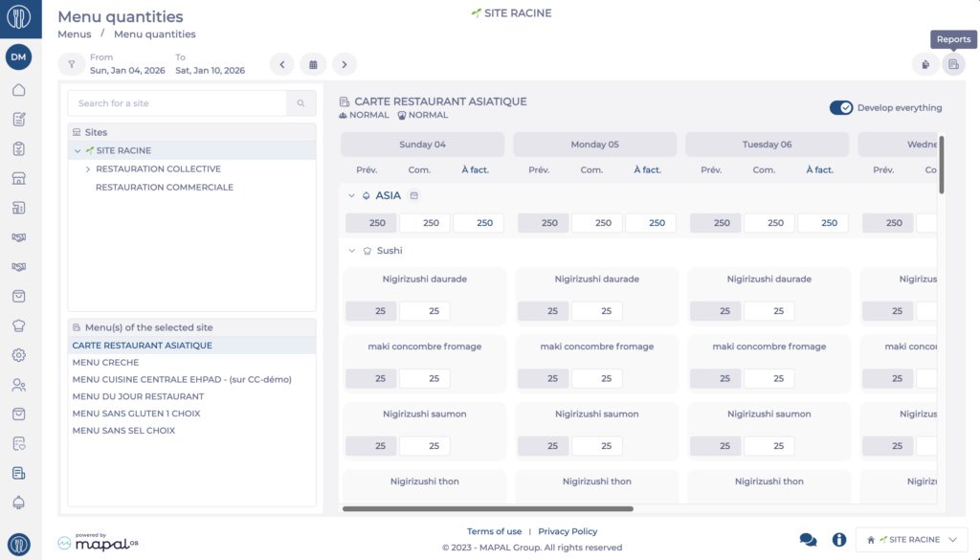980x560 pixels.
Task: Click the Tuesday 06 day header
Action: [767, 145]
